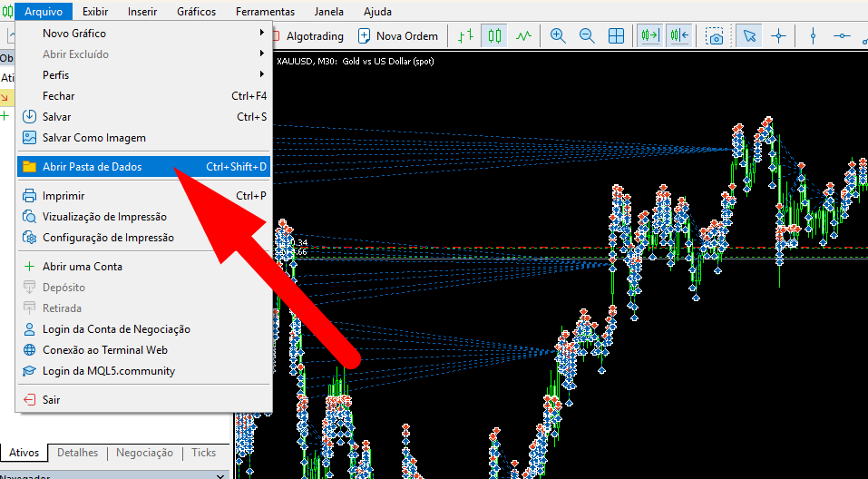This screenshot has width=868, height=479.
Task: Click the tile windows grid icon
Action: coord(616,36)
